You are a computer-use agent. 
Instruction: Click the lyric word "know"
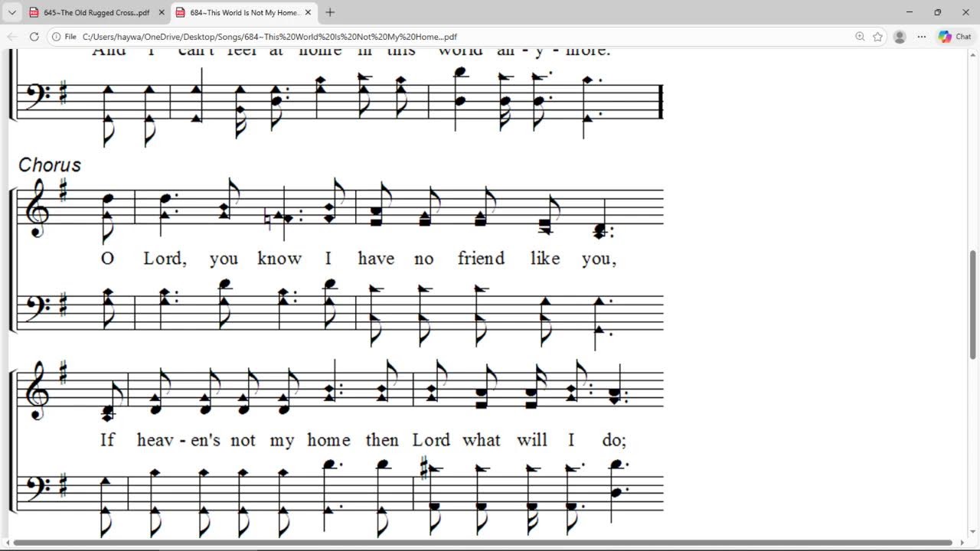coord(279,259)
